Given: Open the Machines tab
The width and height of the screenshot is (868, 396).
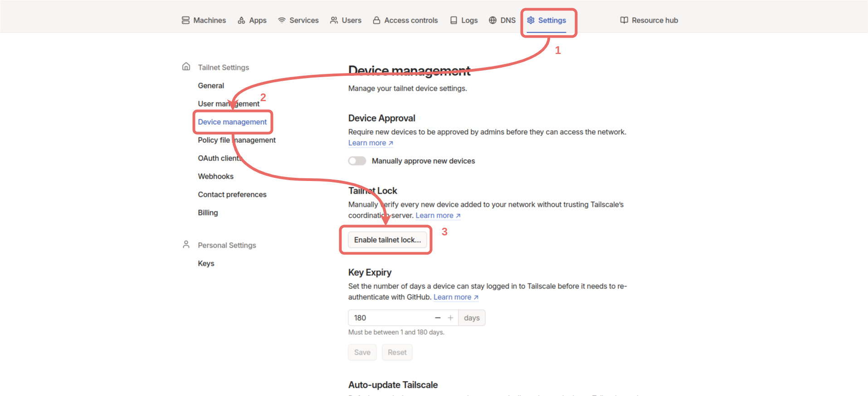Looking at the screenshot, I should point(204,20).
